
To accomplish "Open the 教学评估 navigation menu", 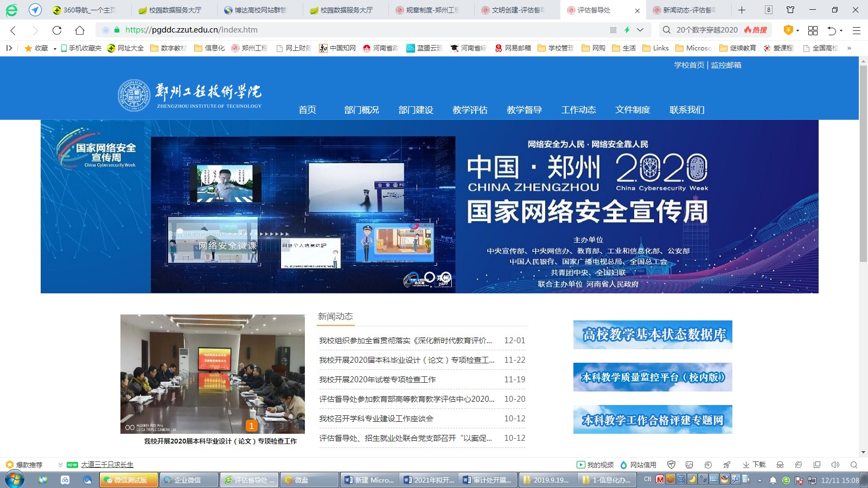I will 470,110.
